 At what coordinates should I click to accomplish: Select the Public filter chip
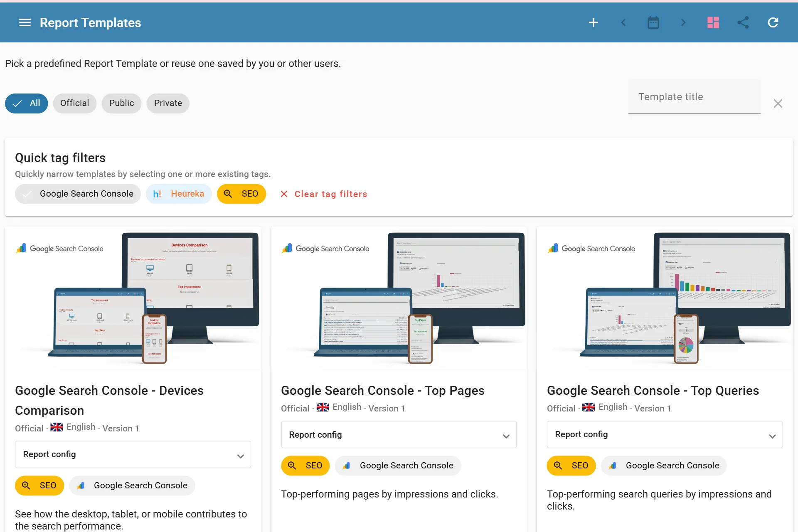121,103
